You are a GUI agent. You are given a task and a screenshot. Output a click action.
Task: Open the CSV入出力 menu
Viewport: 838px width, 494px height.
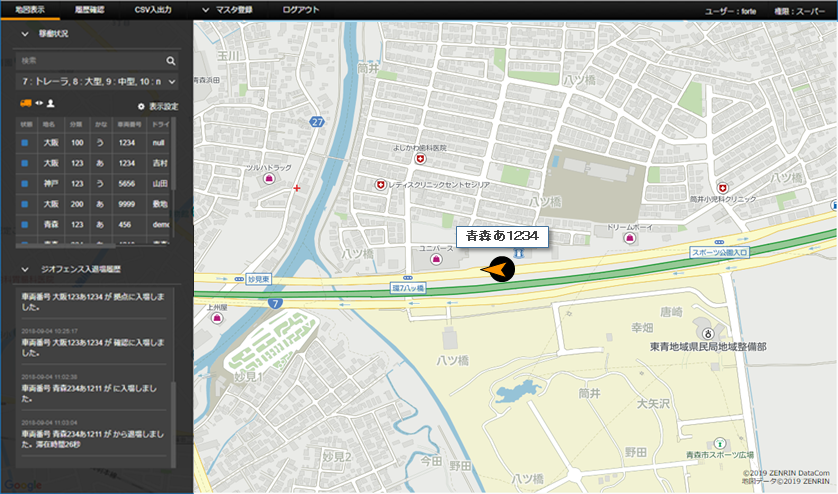tap(153, 8)
